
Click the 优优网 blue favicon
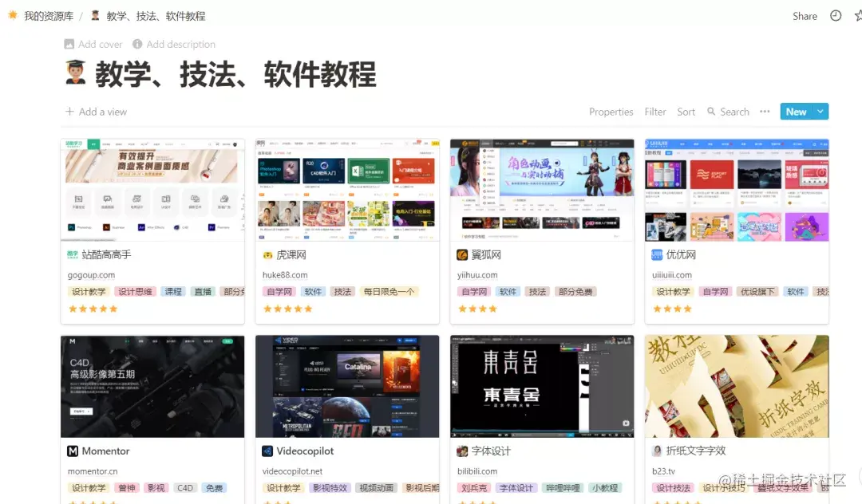(x=657, y=254)
